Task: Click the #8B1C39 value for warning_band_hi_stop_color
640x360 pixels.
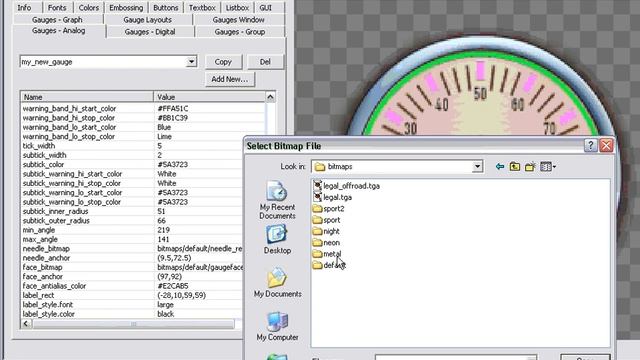Action: point(173,118)
